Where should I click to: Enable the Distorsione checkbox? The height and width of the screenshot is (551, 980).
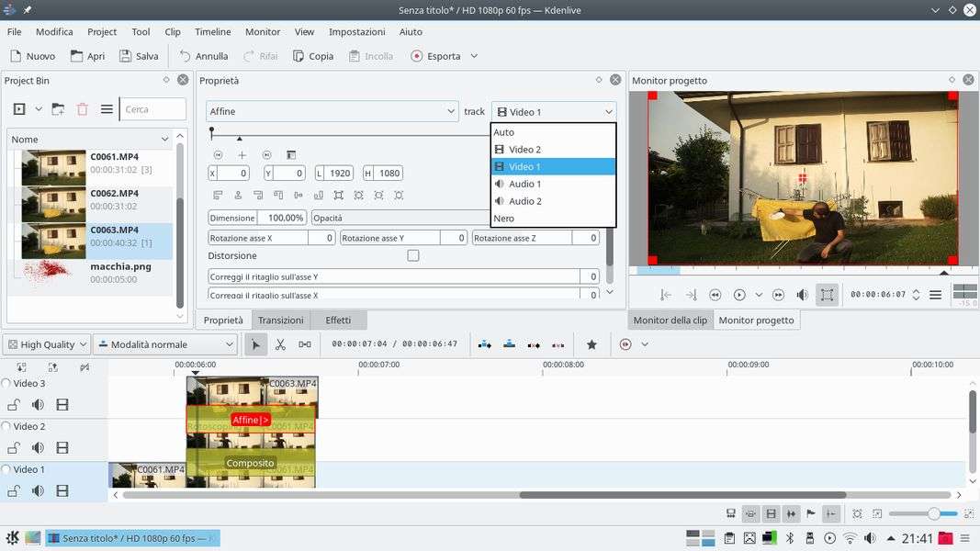(413, 256)
